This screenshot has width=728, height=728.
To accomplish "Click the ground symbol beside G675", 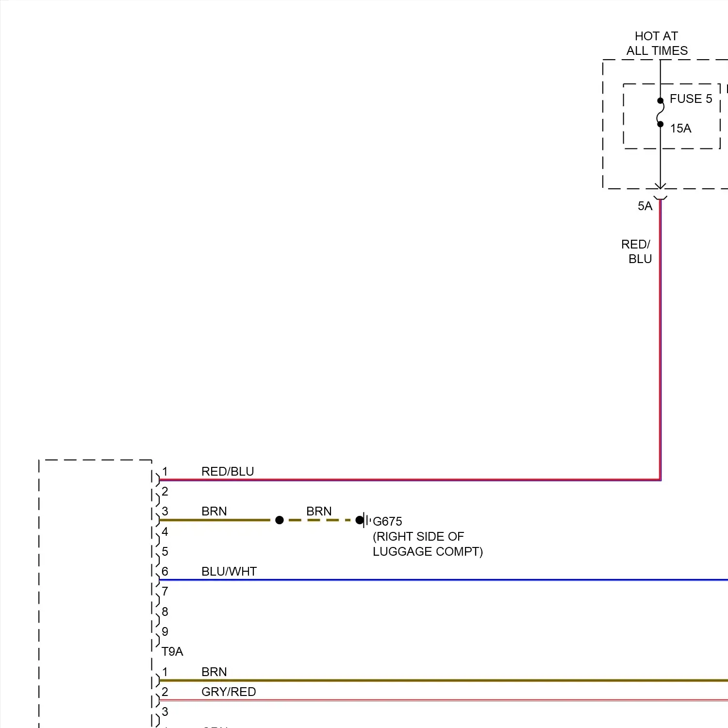I will click(x=366, y=520).
